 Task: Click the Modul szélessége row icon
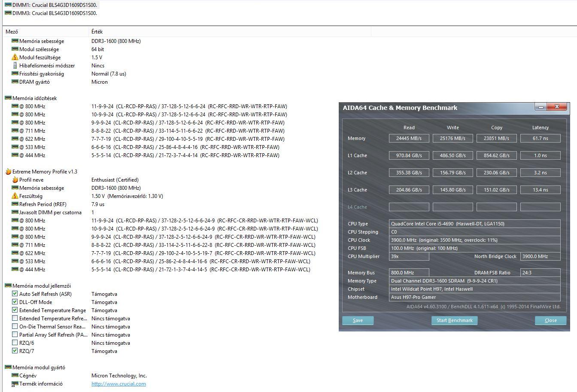click(15, 49)
